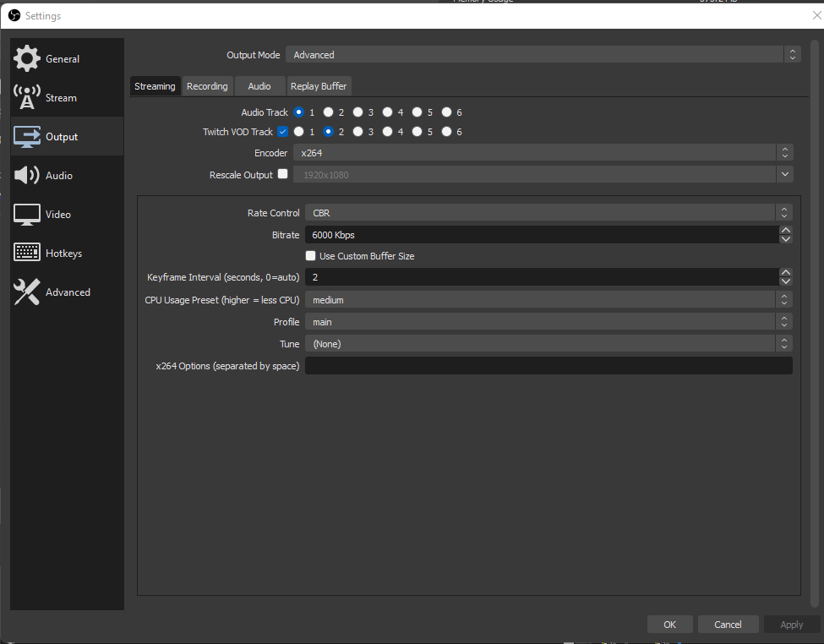Switch to the Streaming tab
This screenshot has width=824, height=644.
pyautogui.click(x=155, y=86)
